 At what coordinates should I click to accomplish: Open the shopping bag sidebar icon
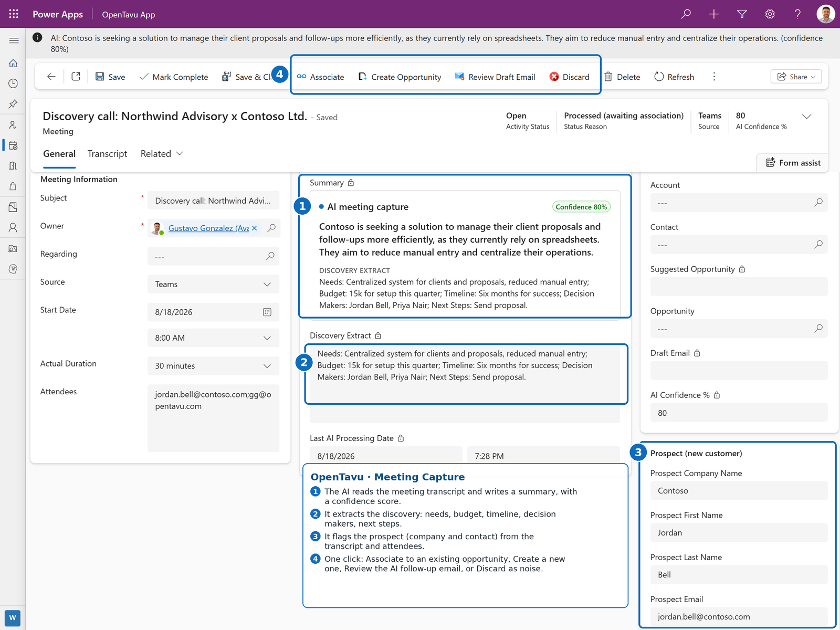(13, 186)
